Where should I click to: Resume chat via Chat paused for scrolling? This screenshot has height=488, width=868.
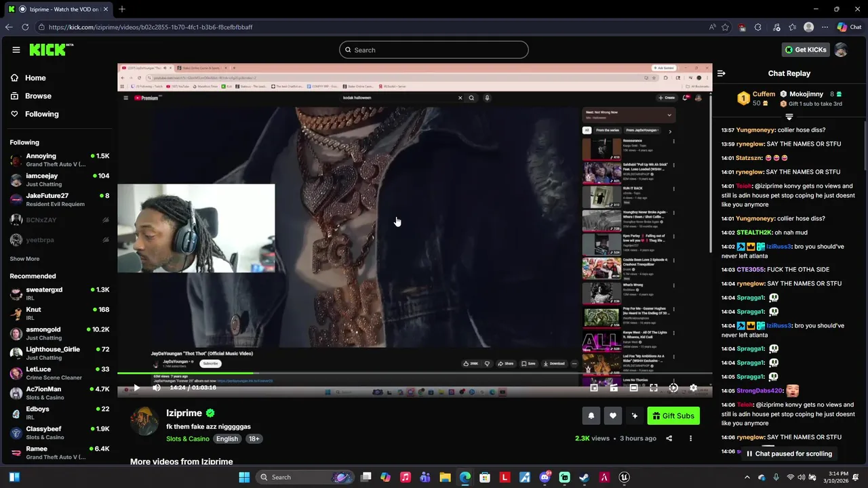click(789, 454)
